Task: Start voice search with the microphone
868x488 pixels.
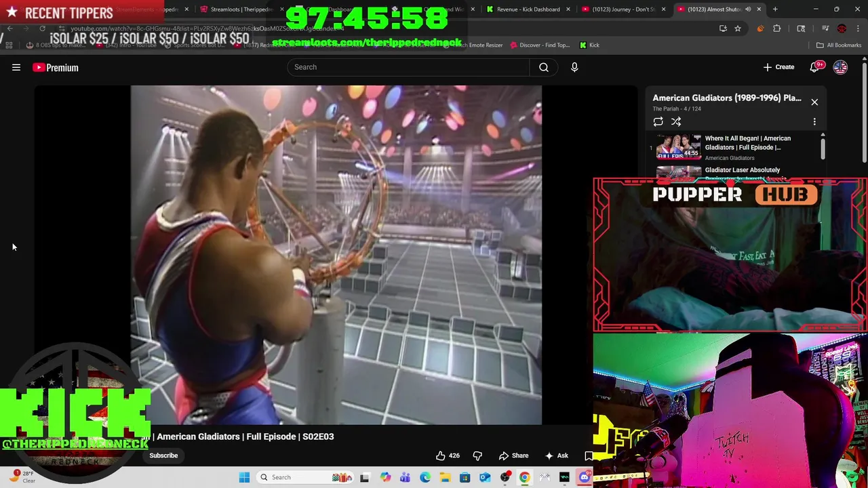Action: click(x=574, y=67)
